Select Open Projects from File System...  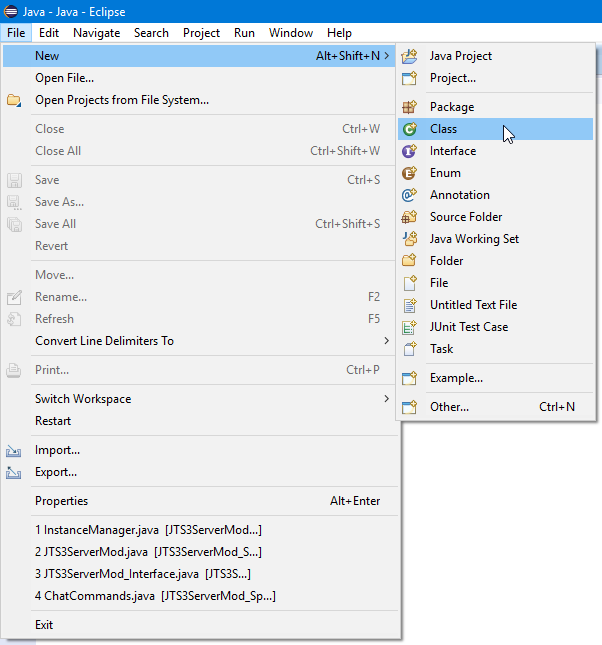coord(199,100)
